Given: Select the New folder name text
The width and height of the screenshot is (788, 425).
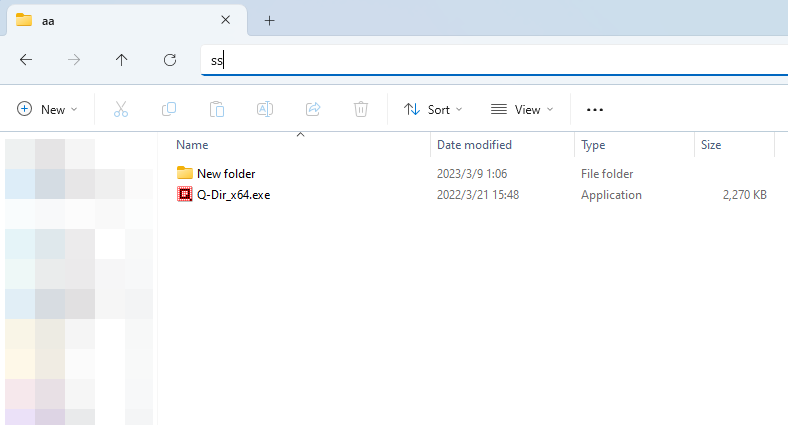Looking at the screenshot, I should click(x=226, y=174).
